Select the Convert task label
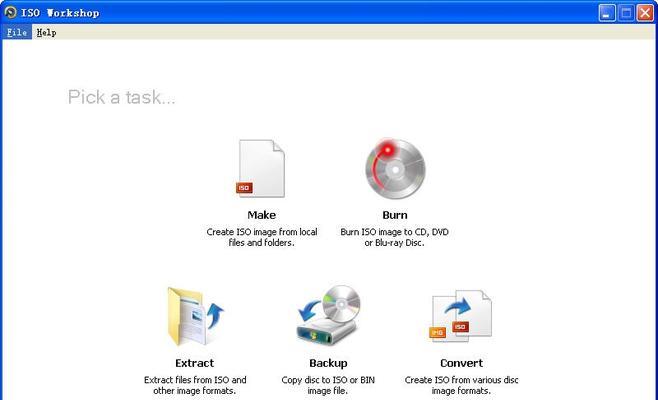 461,363
